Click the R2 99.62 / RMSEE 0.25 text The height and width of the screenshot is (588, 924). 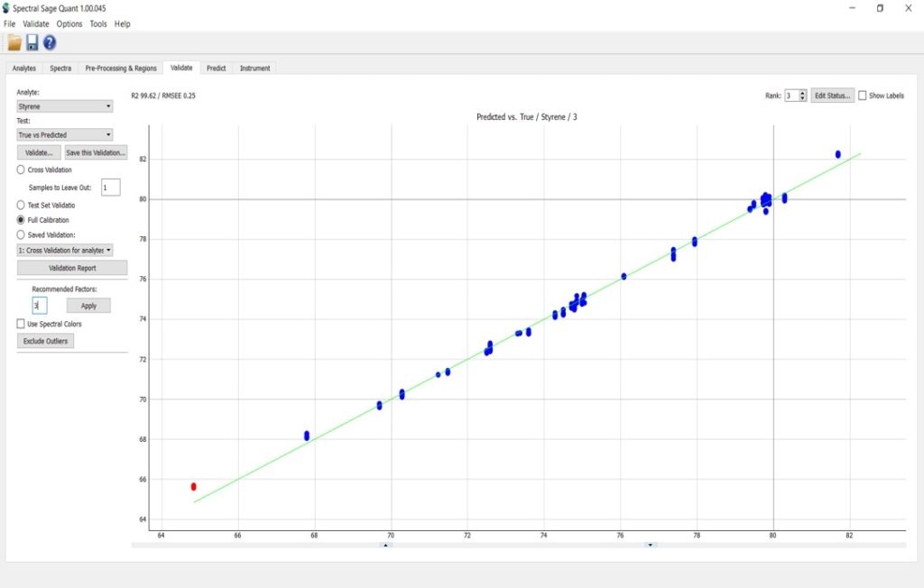tap(163, 96)
